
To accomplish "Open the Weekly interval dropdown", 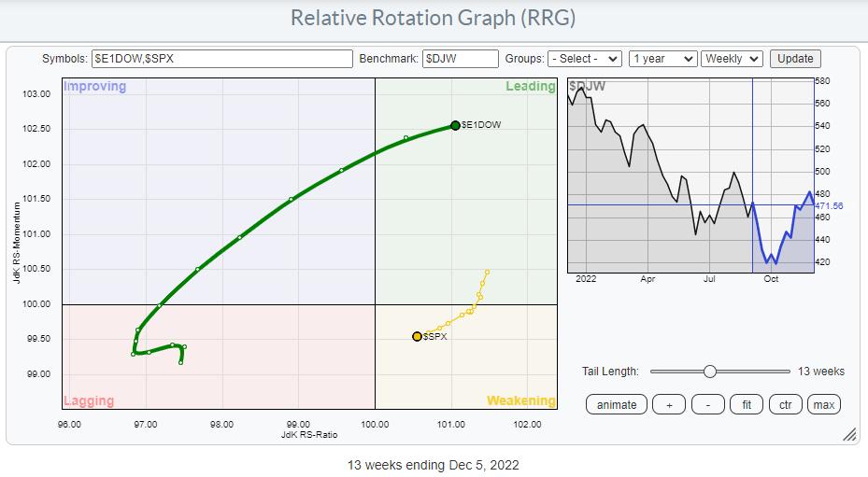I will pos(733,59).
